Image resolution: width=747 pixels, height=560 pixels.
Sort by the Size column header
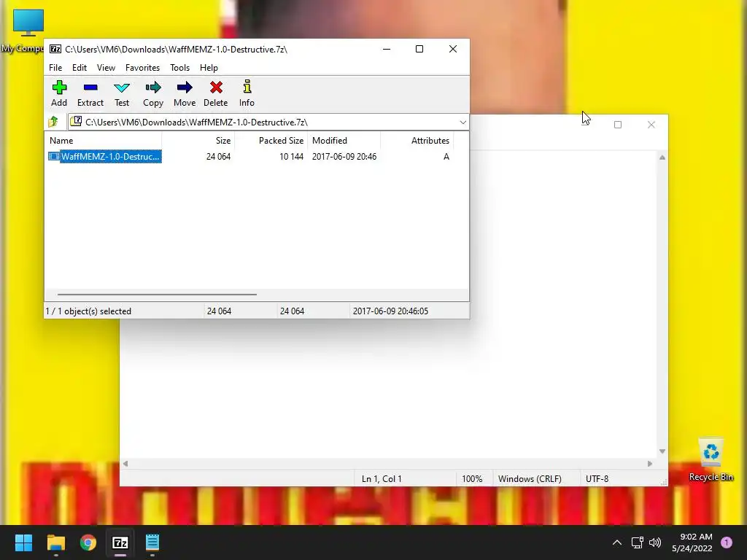[x=198, y=141]
